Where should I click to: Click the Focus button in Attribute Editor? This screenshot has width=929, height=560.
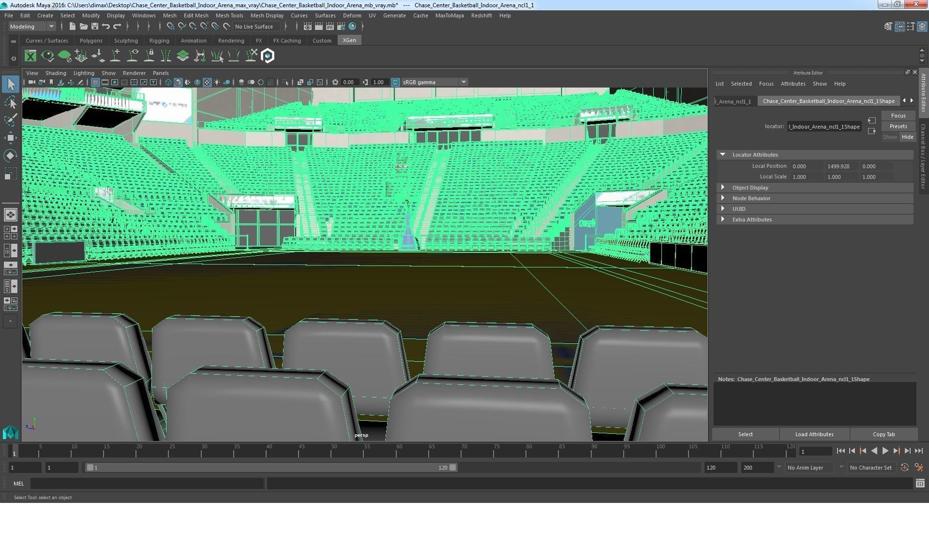(898, 116)
